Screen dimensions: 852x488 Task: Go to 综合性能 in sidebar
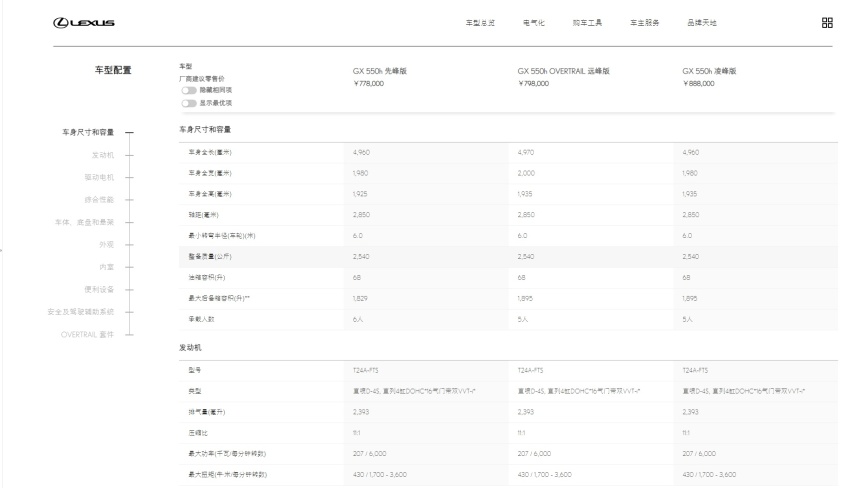click(102, 200)
